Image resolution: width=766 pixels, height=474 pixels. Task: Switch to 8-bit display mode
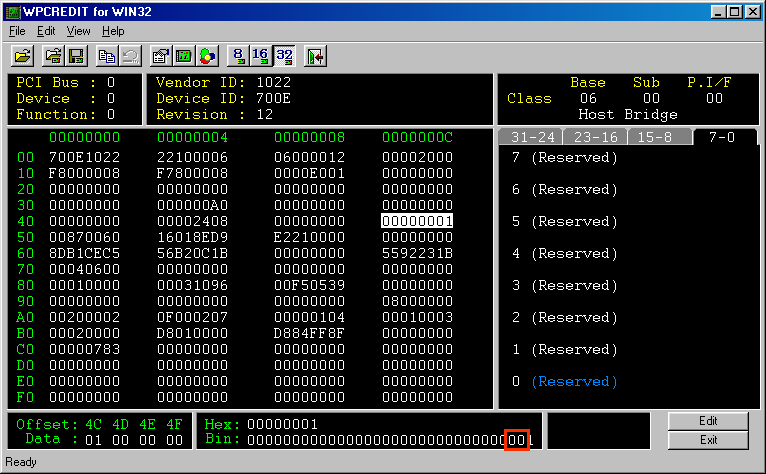point(238,56)
